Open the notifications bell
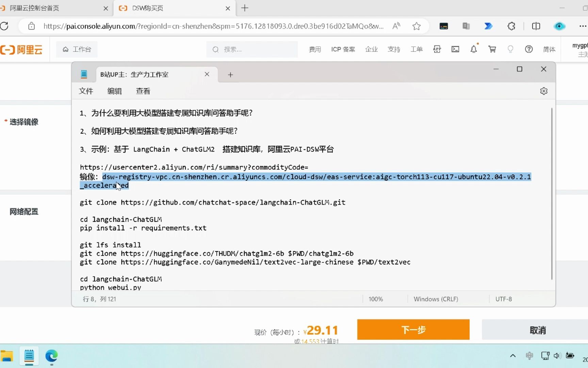 click(474, 49)
